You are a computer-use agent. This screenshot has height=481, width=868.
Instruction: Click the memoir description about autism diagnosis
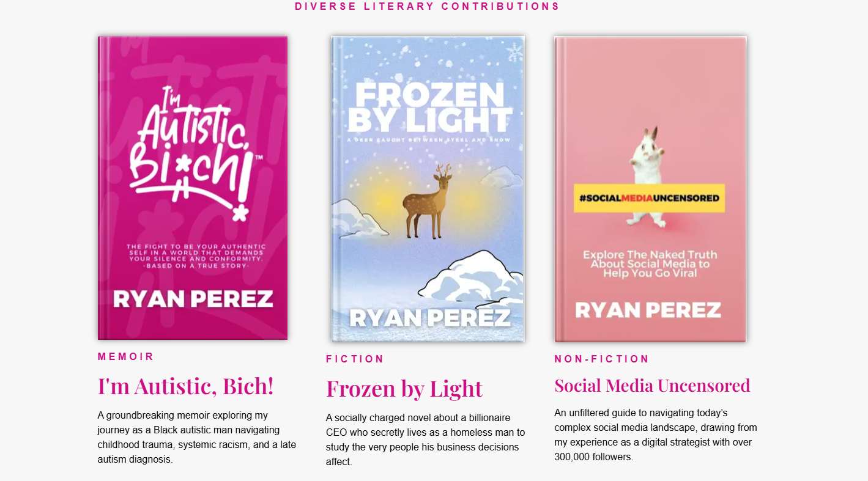tap(198, 437)
